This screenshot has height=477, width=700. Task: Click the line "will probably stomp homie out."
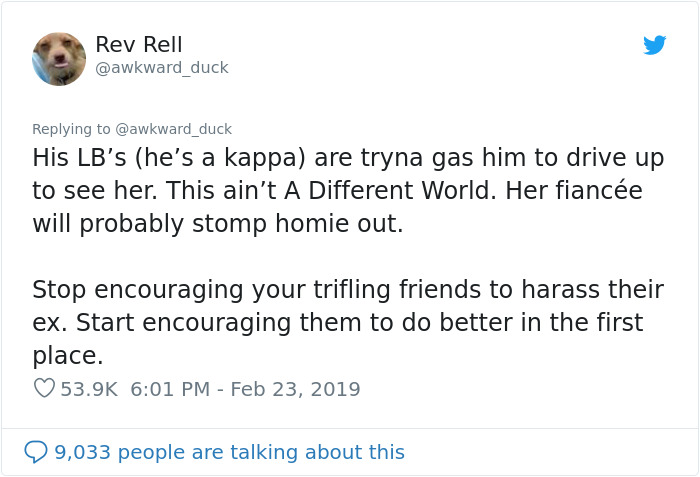click(x=217, y=224)
